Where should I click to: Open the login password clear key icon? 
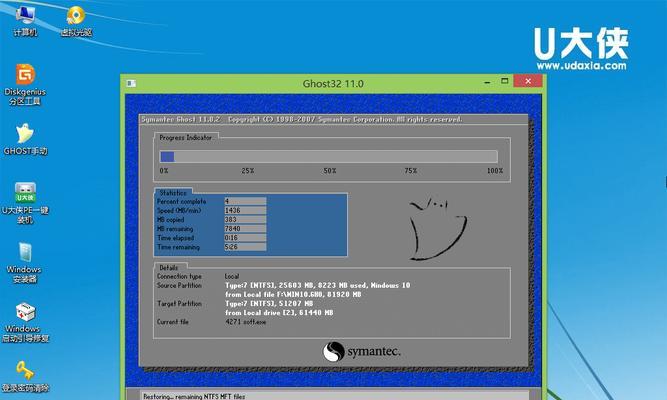pos(25,376)
